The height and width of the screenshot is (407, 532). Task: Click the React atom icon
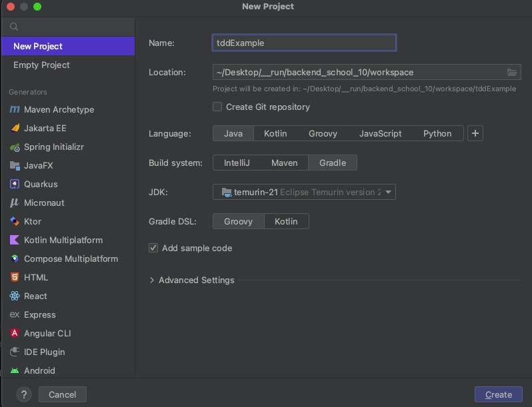pos(15,296)
